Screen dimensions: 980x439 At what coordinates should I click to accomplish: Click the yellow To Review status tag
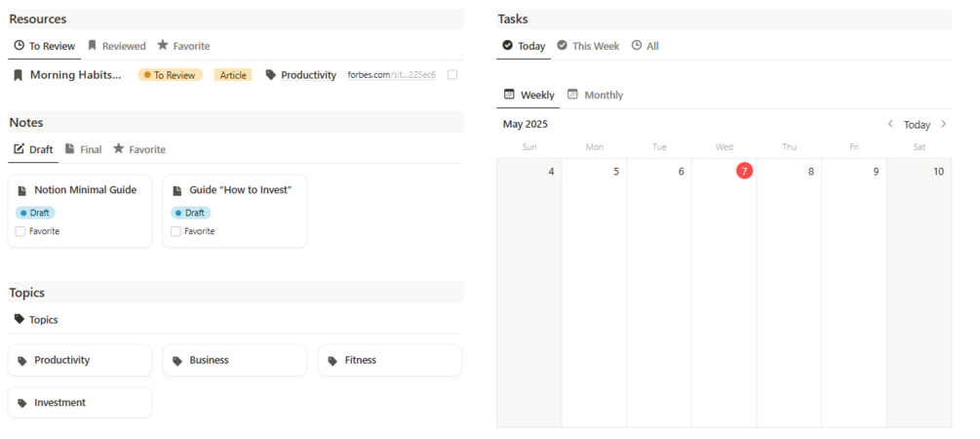pyautogui.click(x=171, y=75)
